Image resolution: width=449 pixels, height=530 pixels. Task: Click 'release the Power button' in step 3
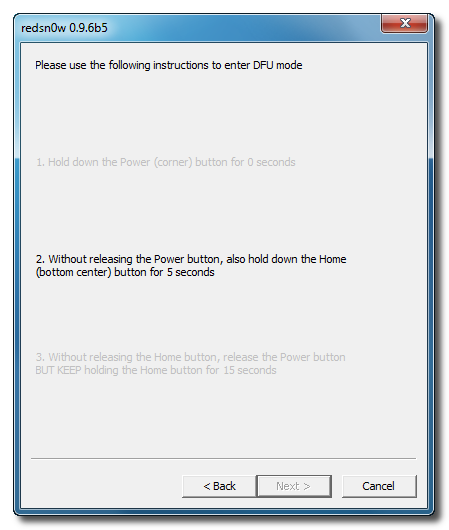284,357
